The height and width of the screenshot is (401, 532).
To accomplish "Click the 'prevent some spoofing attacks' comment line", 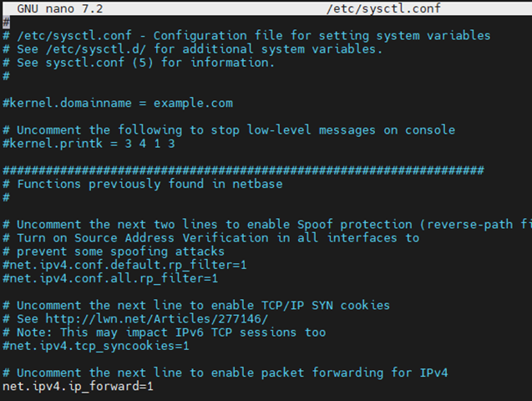I will point(114,251).
